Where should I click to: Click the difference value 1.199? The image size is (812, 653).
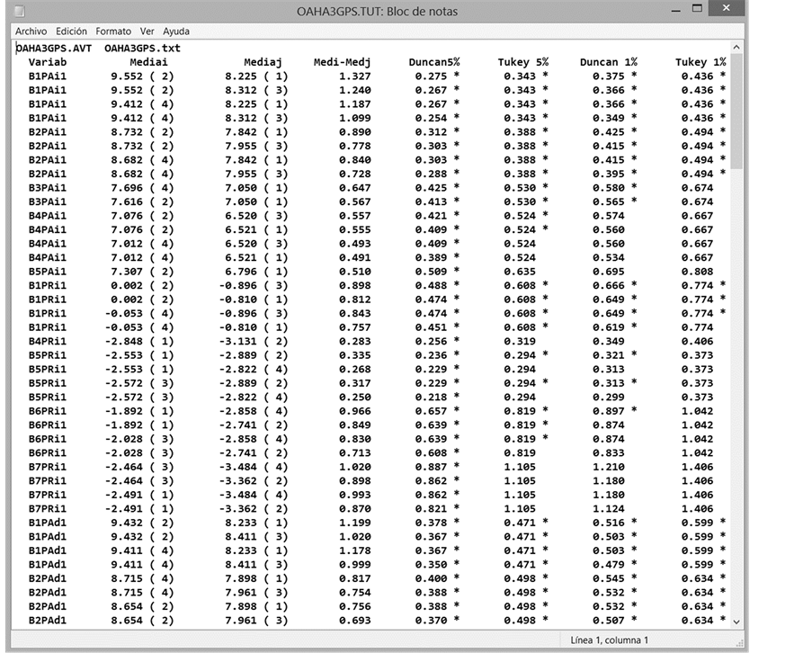tap(355, 523)
